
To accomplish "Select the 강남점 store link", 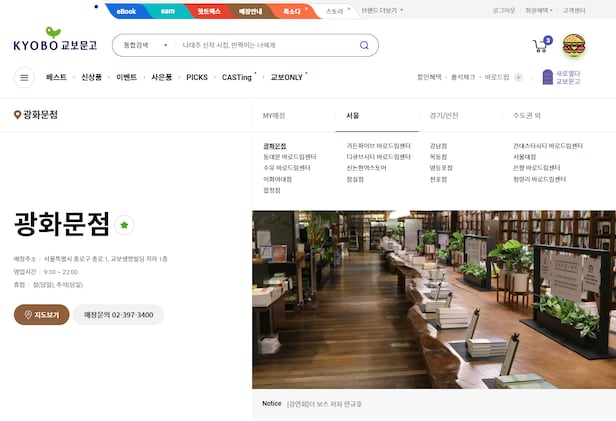I will pos(438,146).
